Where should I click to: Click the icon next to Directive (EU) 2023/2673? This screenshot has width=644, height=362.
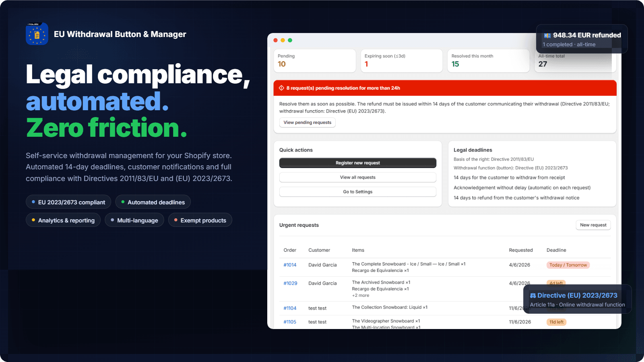coord(533,295)
